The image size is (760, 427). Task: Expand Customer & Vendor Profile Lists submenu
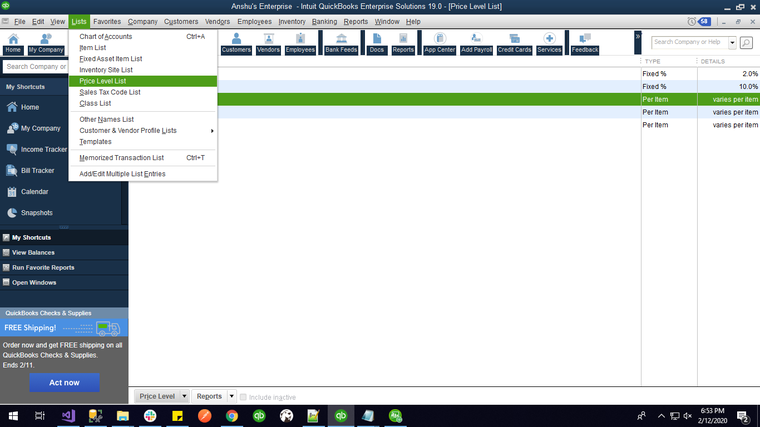pos(142,130)
